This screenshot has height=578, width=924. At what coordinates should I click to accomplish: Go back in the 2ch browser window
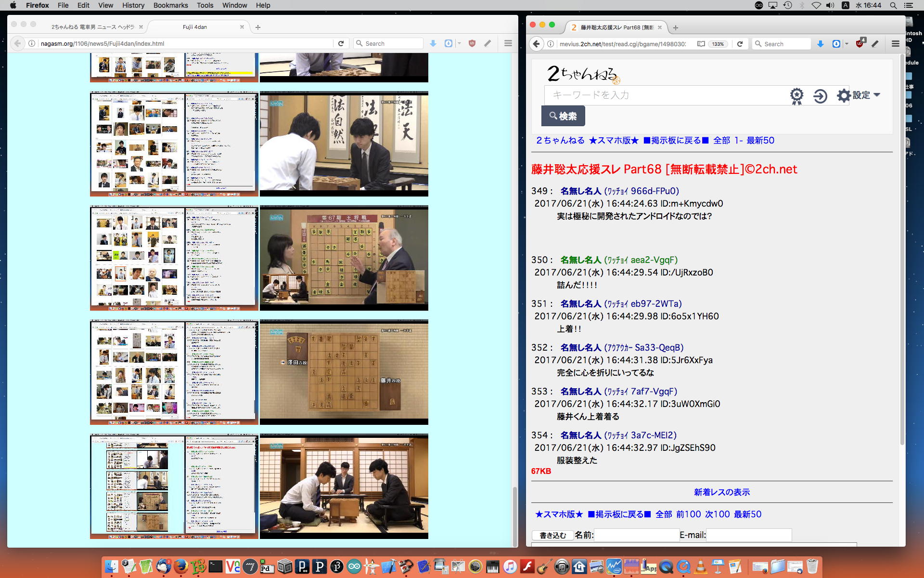tap(537, 44)
